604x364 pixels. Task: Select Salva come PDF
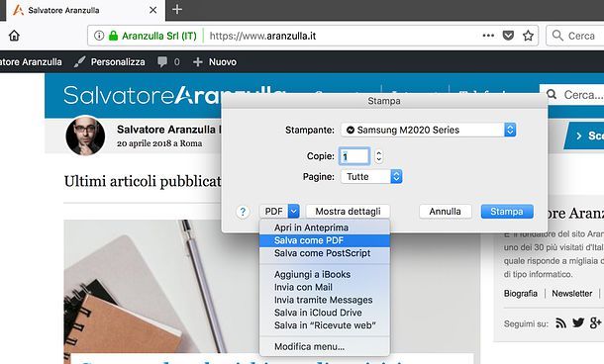pos(325,240)
